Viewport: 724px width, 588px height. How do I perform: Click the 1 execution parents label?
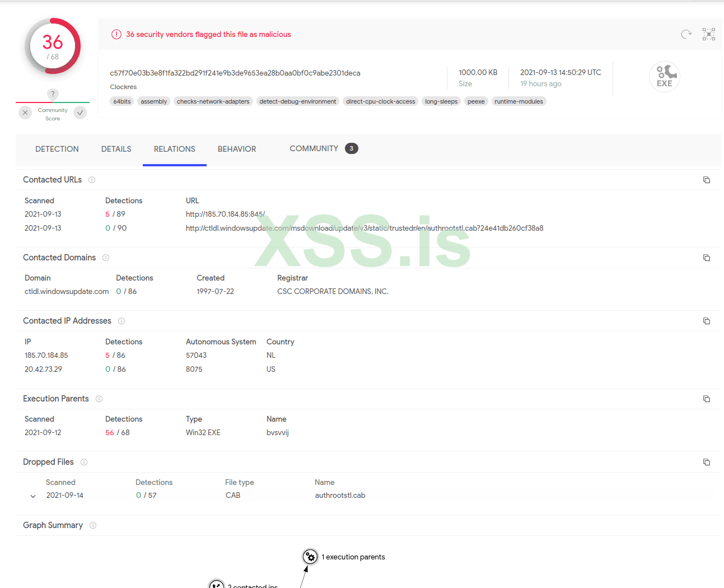353,557
